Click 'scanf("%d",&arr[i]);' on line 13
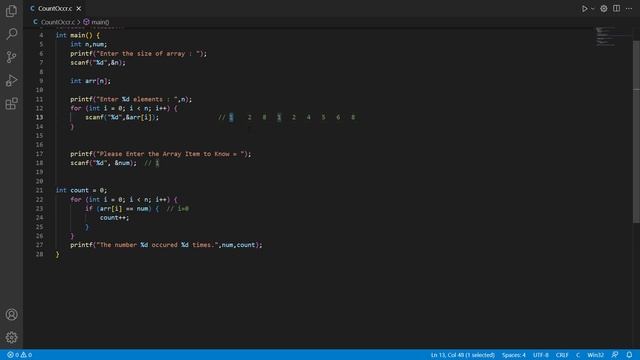 [122, 118]
